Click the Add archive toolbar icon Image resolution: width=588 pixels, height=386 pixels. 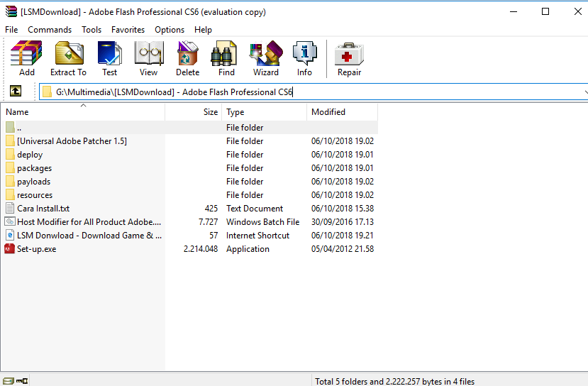(x=26, y=53)
